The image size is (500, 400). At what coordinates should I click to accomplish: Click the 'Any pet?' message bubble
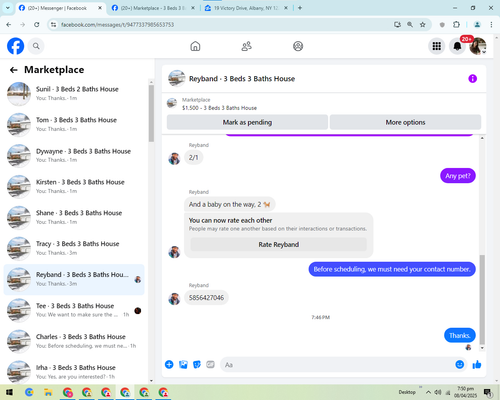pos(458,176)
